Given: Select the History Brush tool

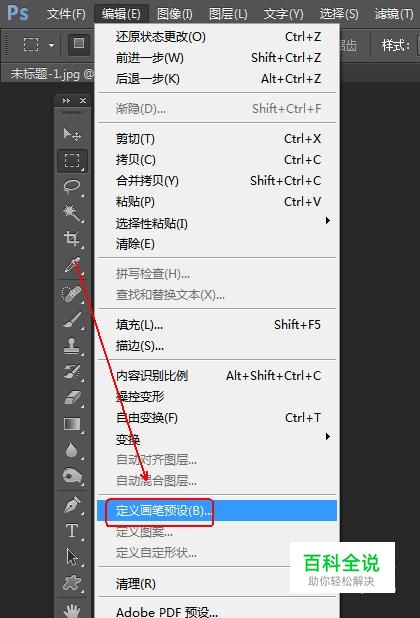Looking at the screenshot, I should click(x=72, y=372).
